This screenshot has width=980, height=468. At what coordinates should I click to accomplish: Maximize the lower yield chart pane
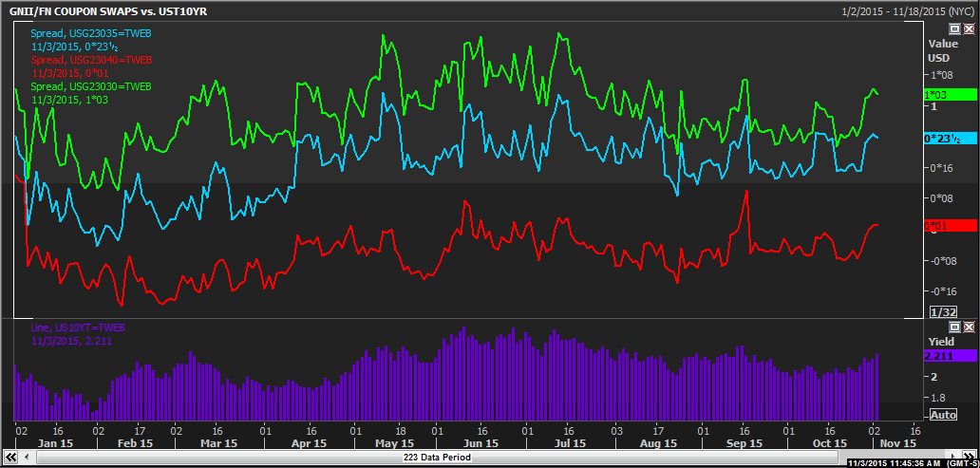[x=954, y=327]
